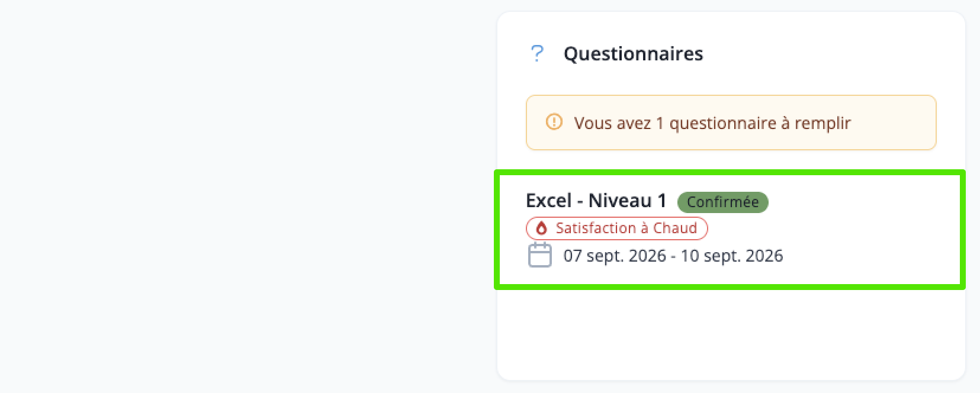Click the word Excel in the title
The image size is (980, 393).
(x=549, y=201)
